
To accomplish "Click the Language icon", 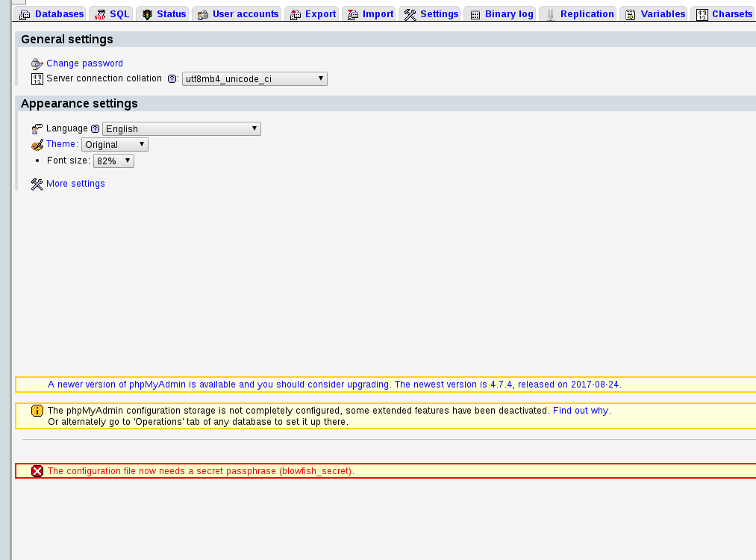I will tap(37, 128).
